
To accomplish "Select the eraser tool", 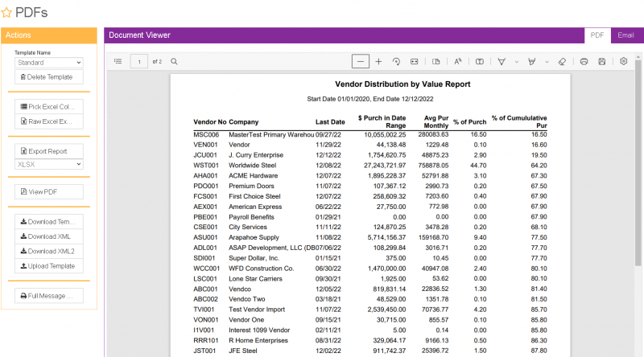I will click(562, 61).
